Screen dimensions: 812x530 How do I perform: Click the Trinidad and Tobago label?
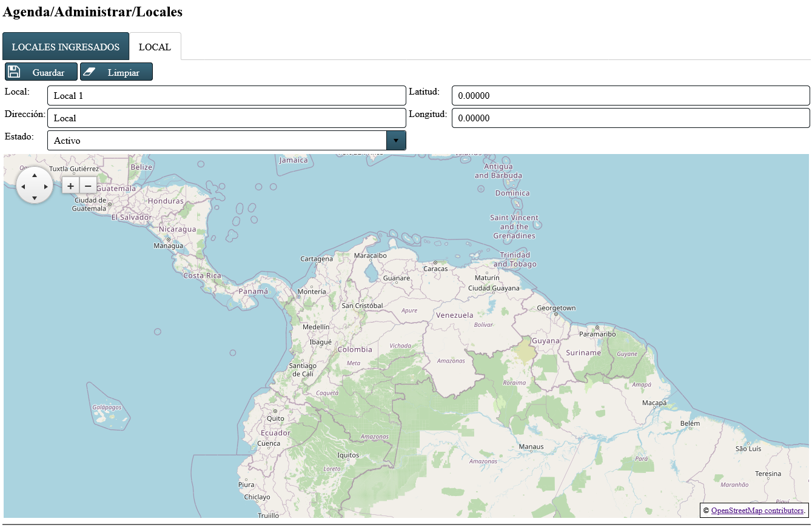(515, 260)
